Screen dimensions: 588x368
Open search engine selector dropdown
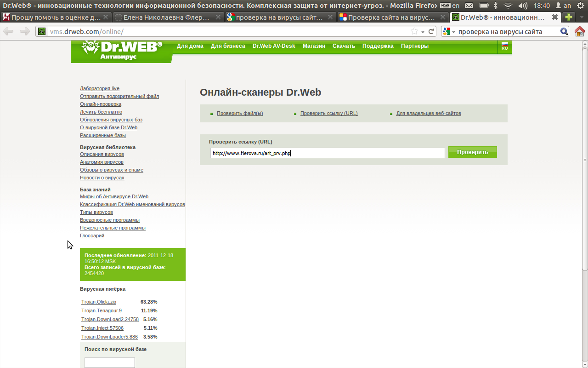coord(449,32)
